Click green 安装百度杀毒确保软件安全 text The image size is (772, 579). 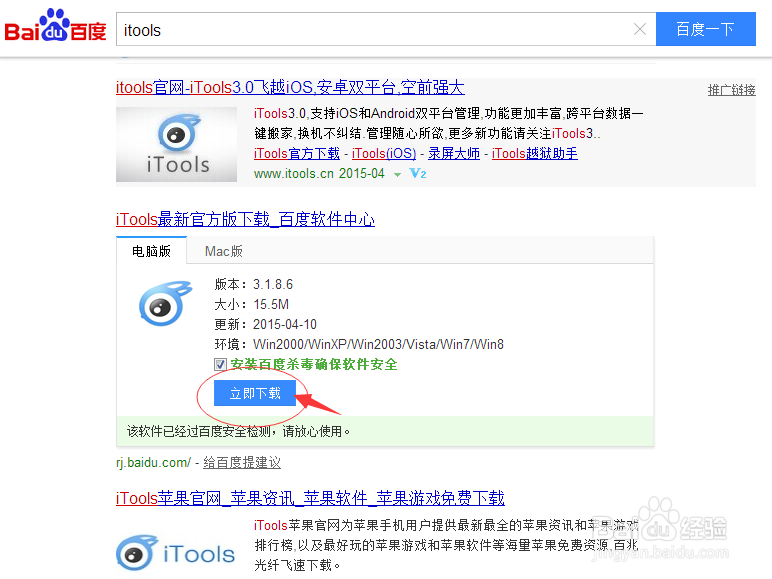[x=314, y=364]
